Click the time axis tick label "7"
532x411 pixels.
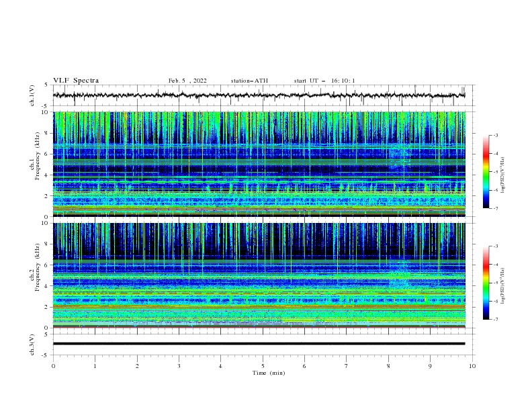click(347, 366)
